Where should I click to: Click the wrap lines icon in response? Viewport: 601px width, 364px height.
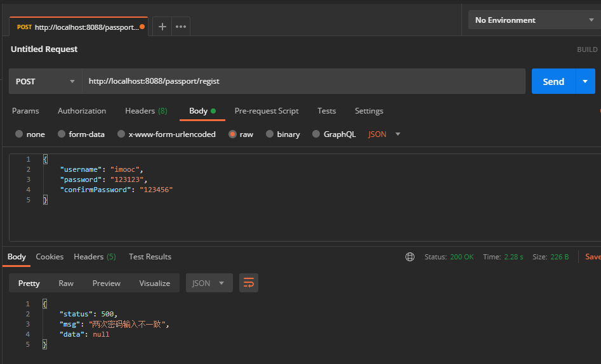[249, 283]
